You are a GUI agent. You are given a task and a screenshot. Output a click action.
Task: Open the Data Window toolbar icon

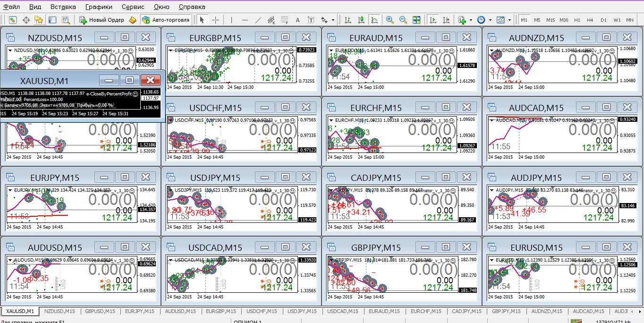[26, 20]
